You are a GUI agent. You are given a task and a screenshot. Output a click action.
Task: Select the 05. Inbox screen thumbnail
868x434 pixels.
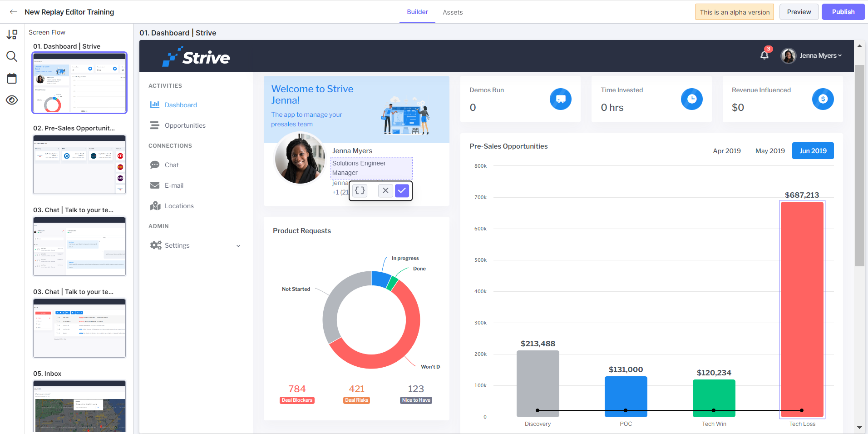79,406
